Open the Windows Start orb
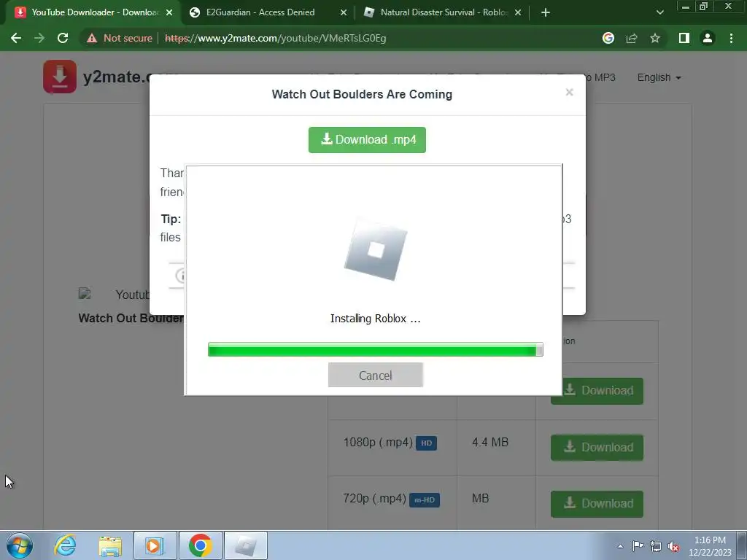The height and width of the screenshot is (560, 747). tap(20, 545)
